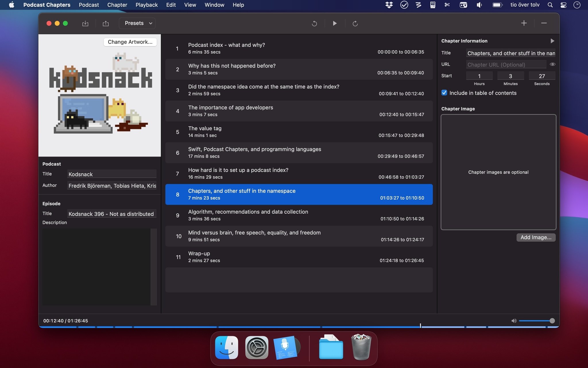Open the Playback menu
The image size is (588, 368).
[147, 5]
